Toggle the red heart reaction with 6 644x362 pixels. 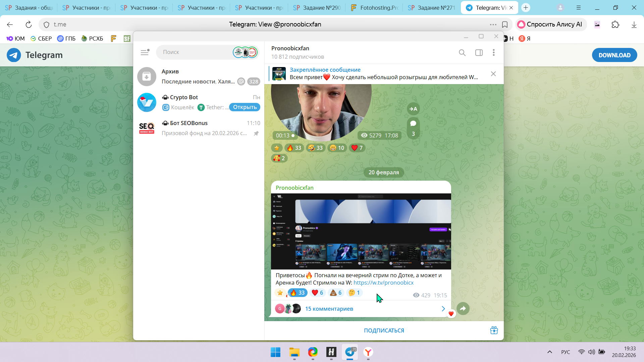pyautogui.click(x=317, y=293)
